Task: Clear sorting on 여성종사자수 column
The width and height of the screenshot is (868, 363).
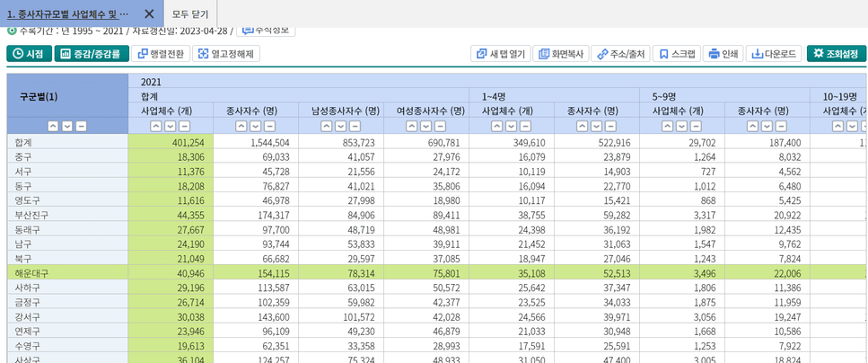Action: (440, 127)
